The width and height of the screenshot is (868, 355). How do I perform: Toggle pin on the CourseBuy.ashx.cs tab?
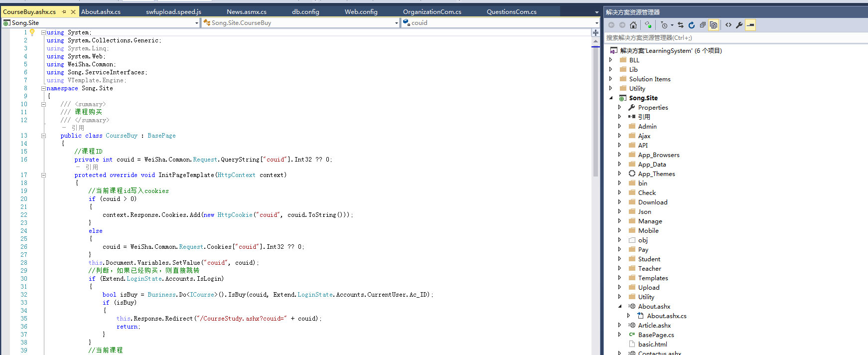[x=64, y=11]
